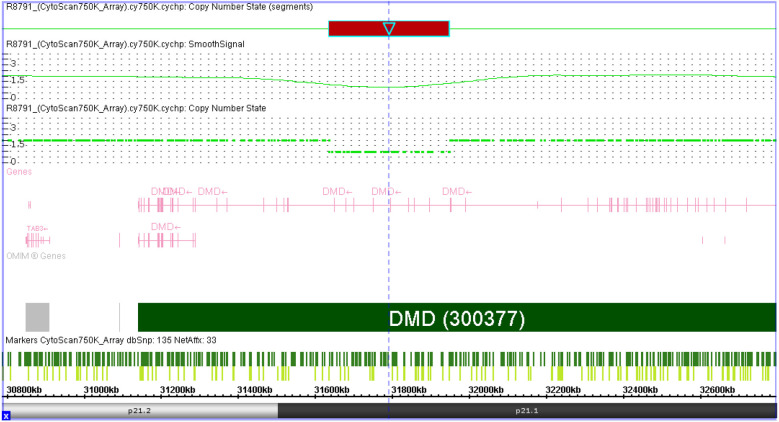Image resolution: width=779 pixels, height=422 pixels.
Task: Click the 30800kb coordinate label
Action: click(x=24, y=390)
